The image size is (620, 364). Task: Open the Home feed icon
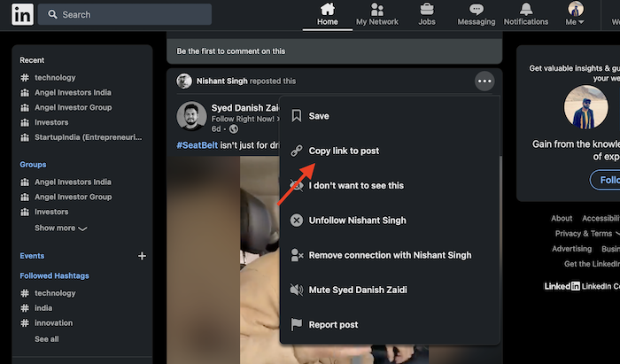(x=327, y=9)
